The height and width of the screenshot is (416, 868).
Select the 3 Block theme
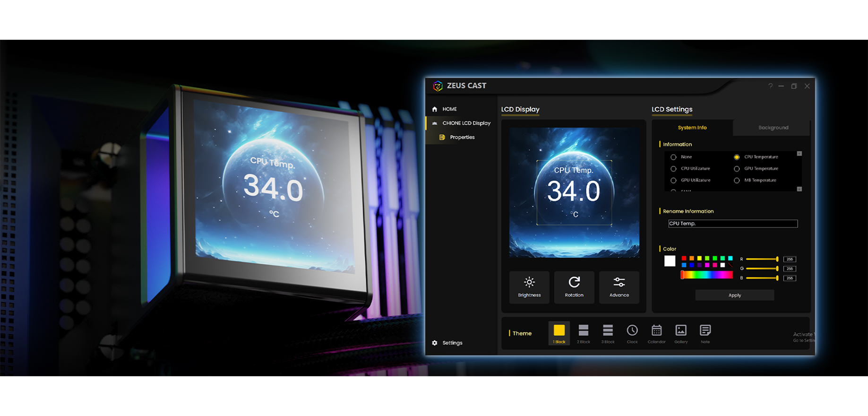pos(608,333)
